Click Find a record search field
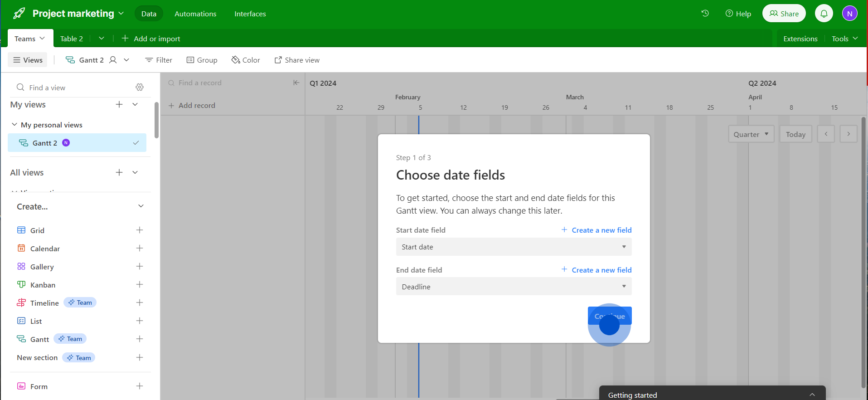The height and width of the screenshot is (400, 868). pos(227,83)
